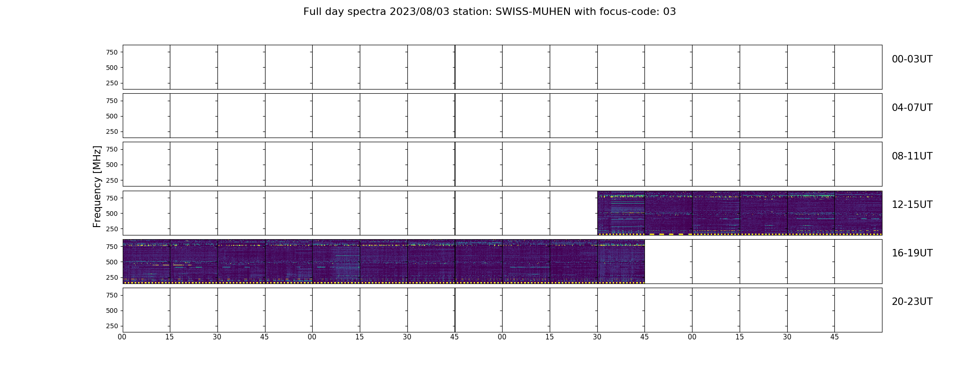Click the 750 tick in the 04-07UT row
980x373 pixels.
112,101
